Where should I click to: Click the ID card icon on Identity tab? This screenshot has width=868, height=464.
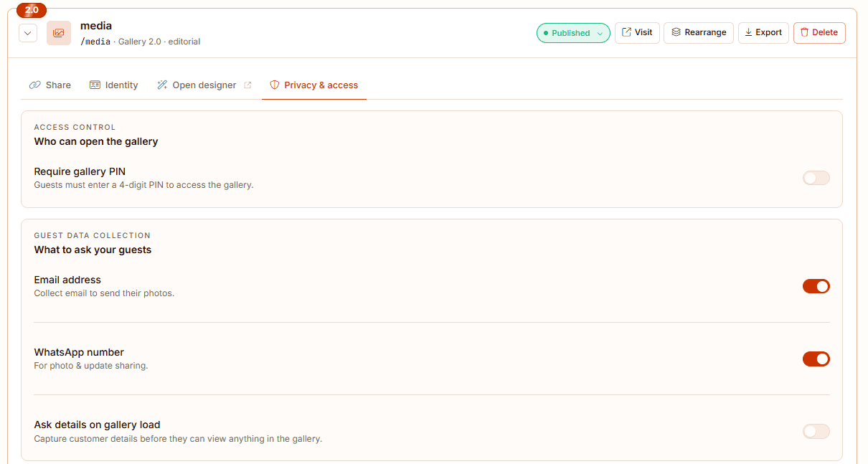point(95,85)
